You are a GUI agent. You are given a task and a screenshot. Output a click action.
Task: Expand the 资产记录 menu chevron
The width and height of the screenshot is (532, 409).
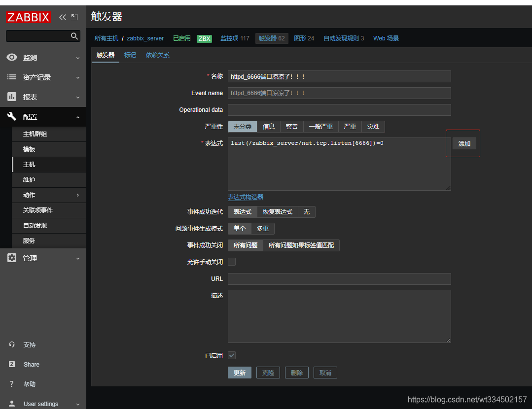point(78,78)
